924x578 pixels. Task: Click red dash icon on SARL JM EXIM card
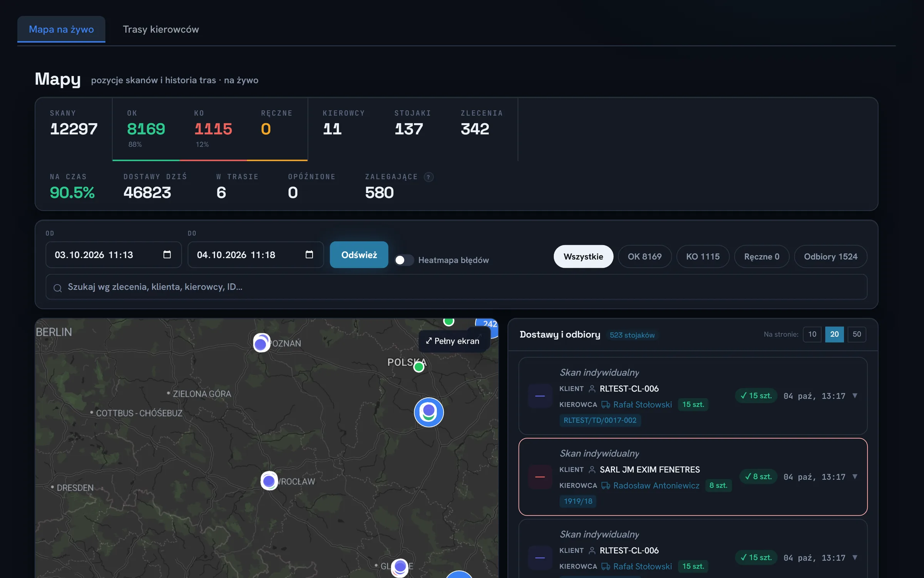pos(540,477)
